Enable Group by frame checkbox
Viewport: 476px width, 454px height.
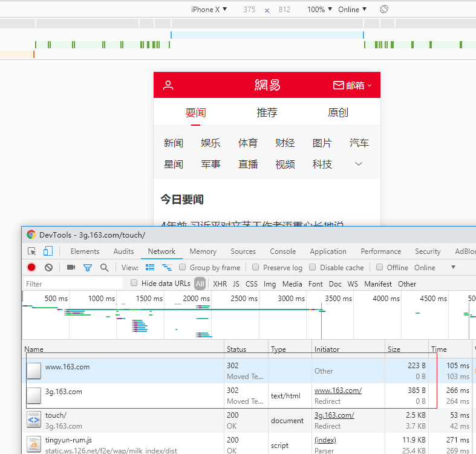(183, 267)
